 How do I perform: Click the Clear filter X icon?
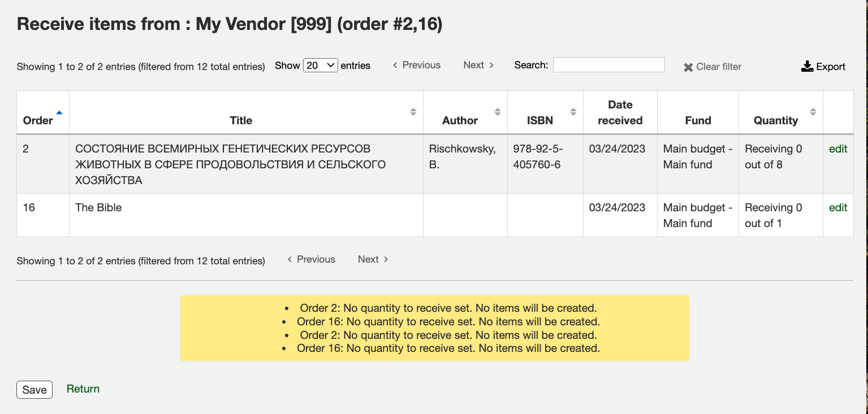point(688,67)
